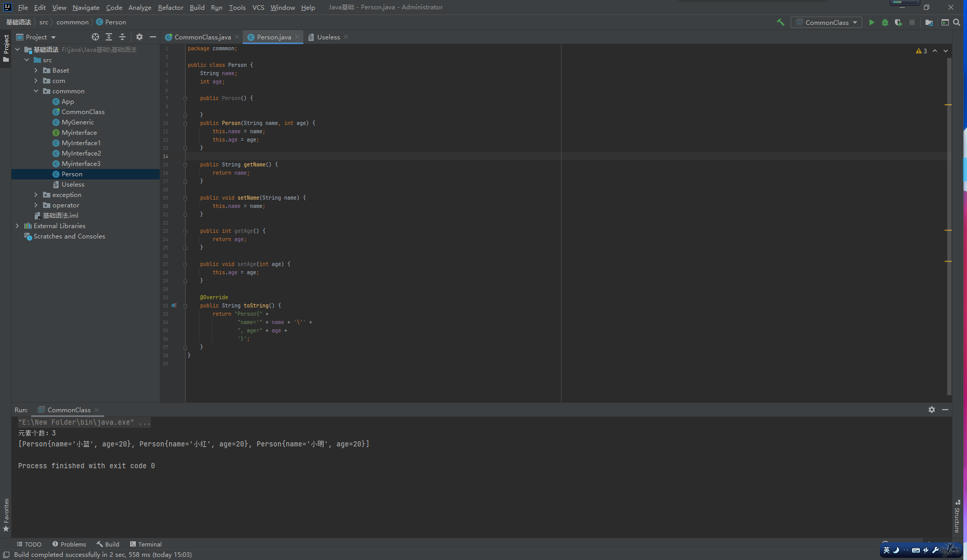
Task: Click the warnings indicator showing 3
Action: pyautogui.click(x=921, y=51)
